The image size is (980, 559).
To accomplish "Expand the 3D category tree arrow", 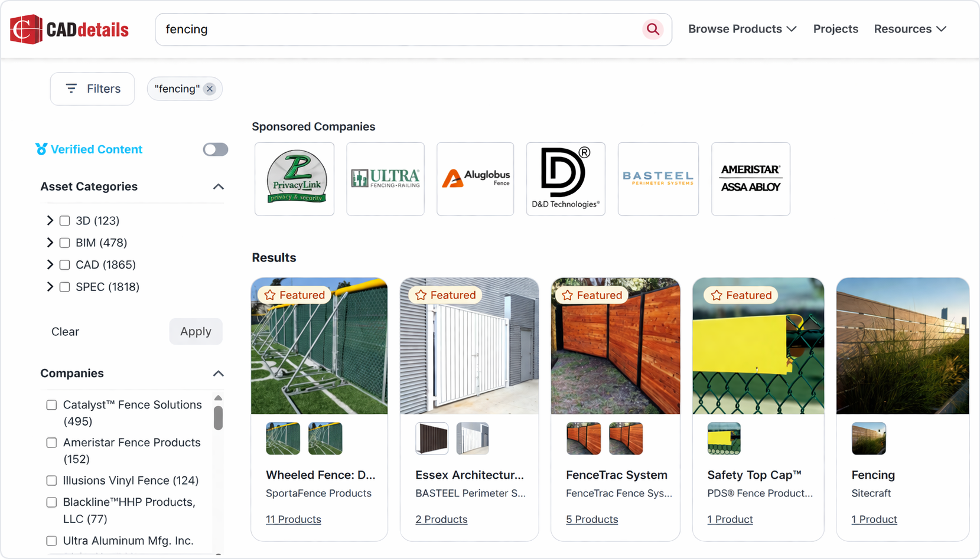I will tap(50, 221).
